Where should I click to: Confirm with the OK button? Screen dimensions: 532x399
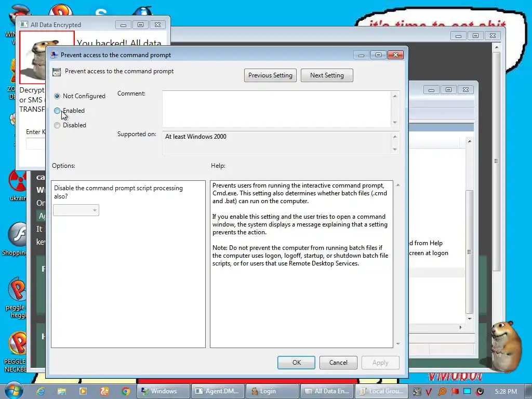point(296,362)
